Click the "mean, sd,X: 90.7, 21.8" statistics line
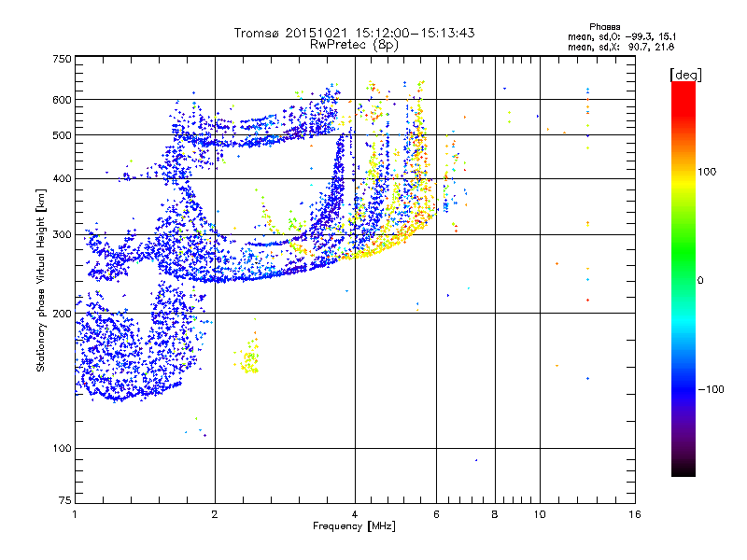The height and width of the screenshot is (560, 747). pyautogui.click(x=621, y=47)
